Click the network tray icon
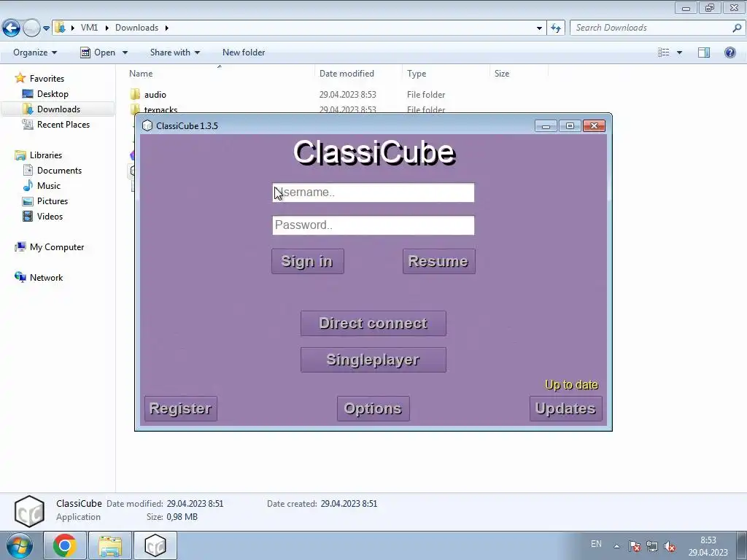 click(651, 546)
